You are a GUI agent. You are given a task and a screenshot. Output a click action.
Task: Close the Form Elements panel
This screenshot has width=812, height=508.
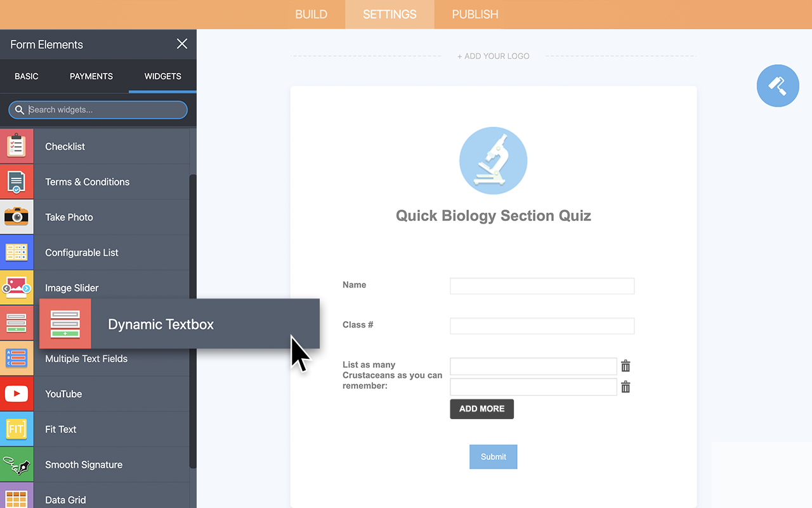[x=182, y=44]
